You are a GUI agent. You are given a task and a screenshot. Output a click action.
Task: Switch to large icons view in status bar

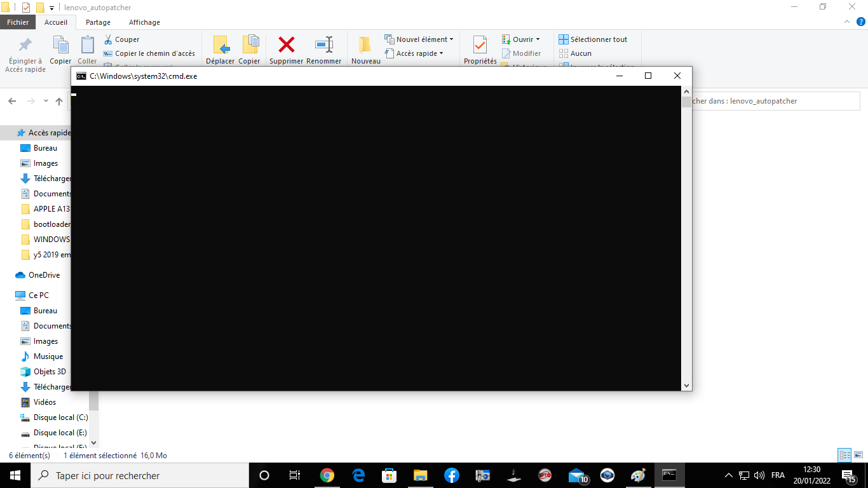[858, 455]
